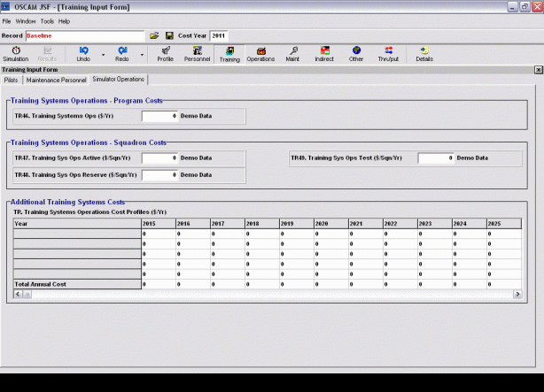Click the TR49 Training Sys Ops Test input

click(x=436, y=158)
